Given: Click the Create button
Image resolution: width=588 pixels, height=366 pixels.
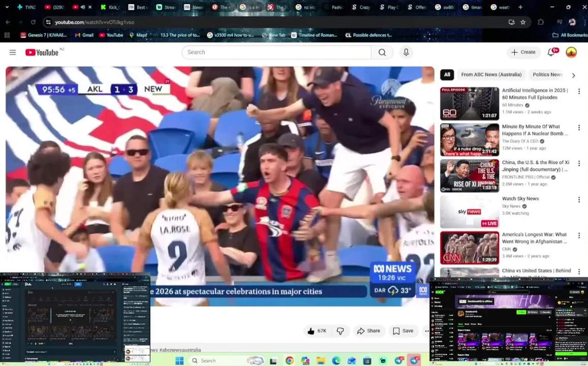Looking at the screenshot, I should coord(523,52).
